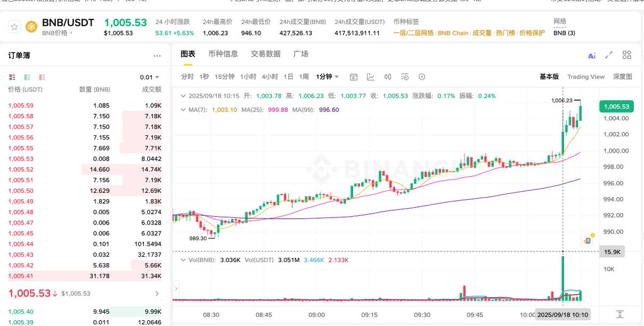Show buy orders only in order book
Screen dimensions: 644x326
pyautogui.click(x=27, y=77)
